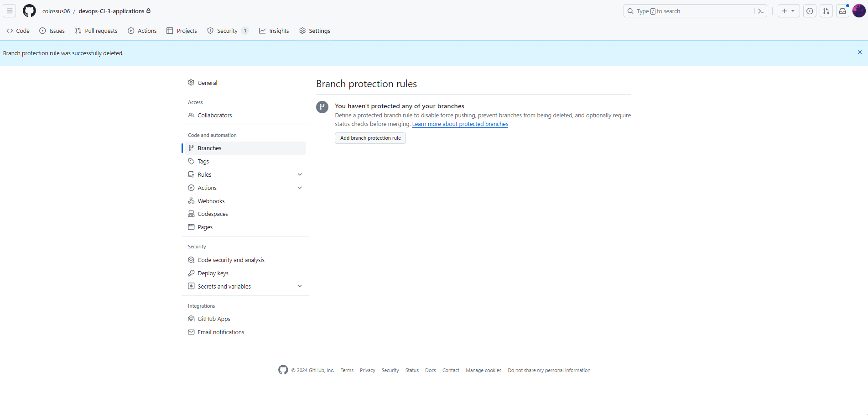Click the issues icon in top bar
Image resolution: width=868 pixels, height=415 pixels.
[x=810, y=11]
